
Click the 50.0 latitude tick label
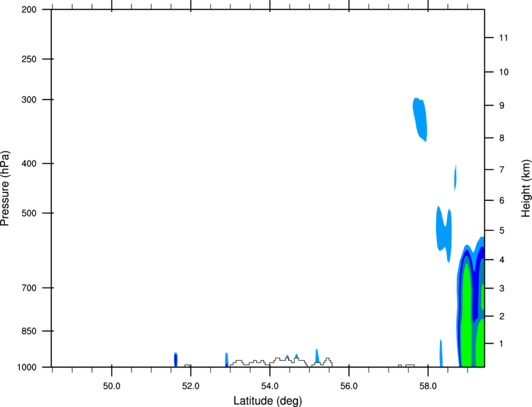tap(111, 386)
